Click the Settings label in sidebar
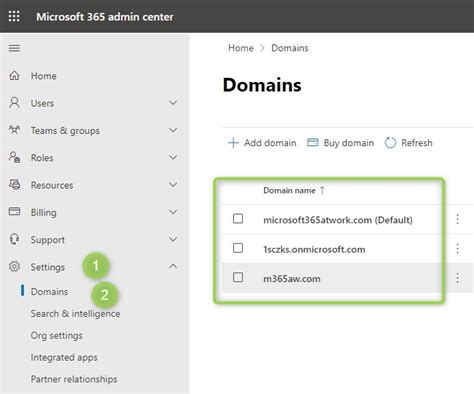The width and height of the screenshot is (474, 394). 48,267
